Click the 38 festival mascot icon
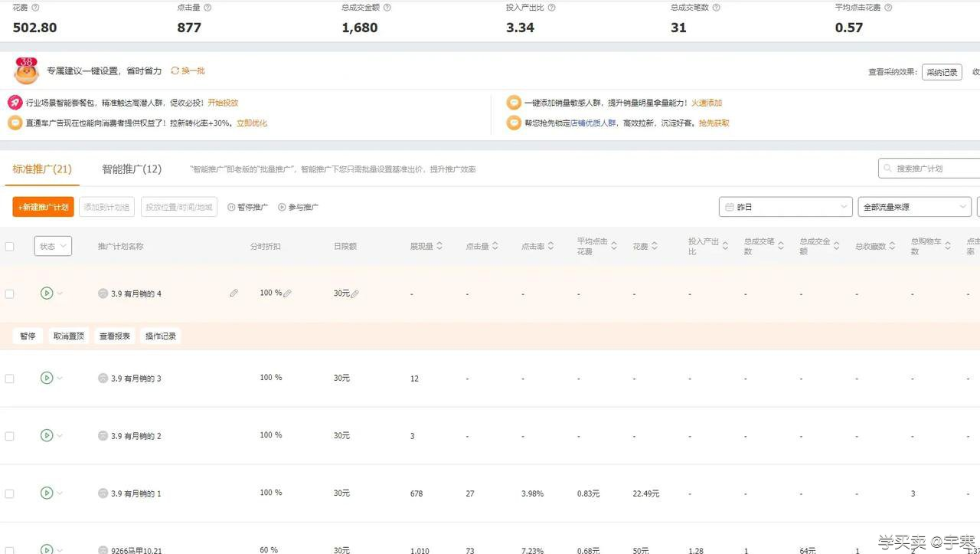980x554 pixels. [x=26, y=70]
